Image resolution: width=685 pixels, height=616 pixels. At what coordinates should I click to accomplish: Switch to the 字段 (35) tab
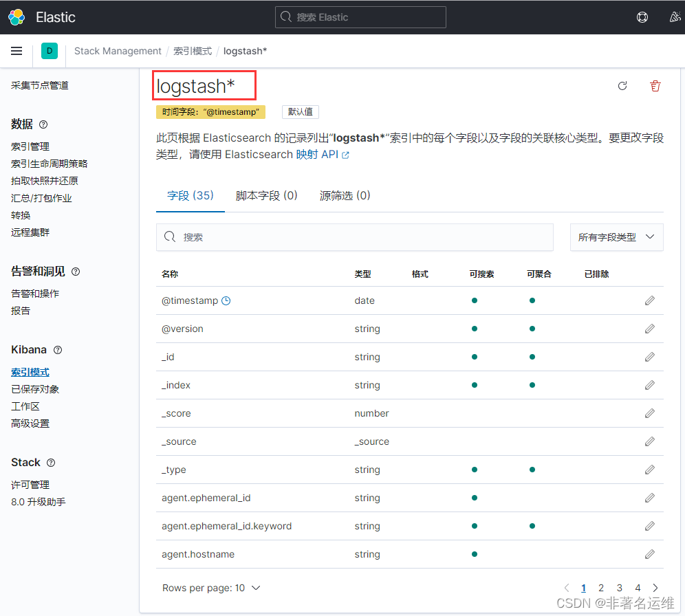click(x=191, y=195)
